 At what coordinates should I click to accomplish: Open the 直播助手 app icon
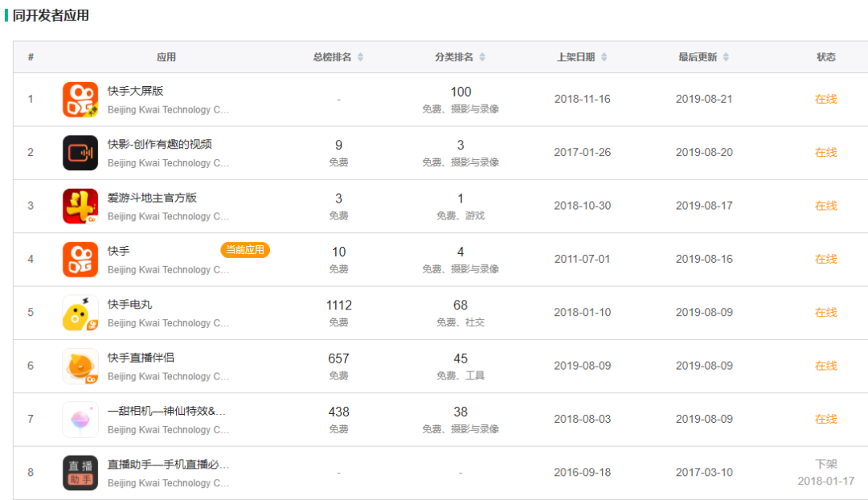80,473
